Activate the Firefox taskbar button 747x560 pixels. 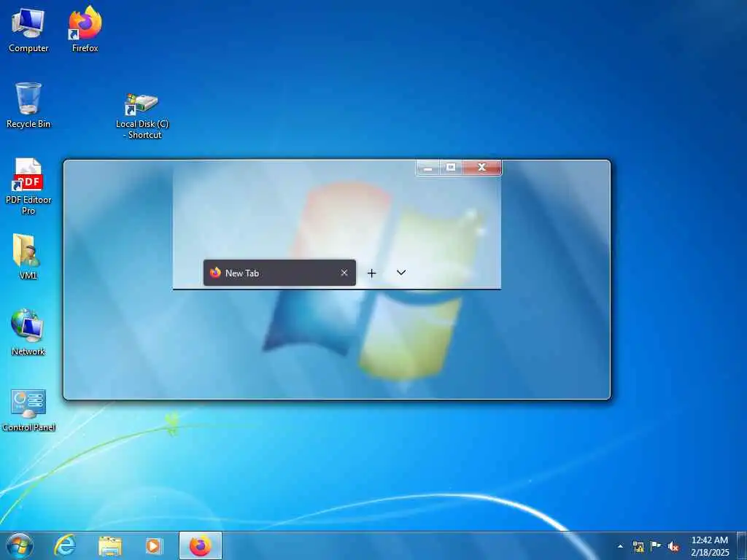201,545
